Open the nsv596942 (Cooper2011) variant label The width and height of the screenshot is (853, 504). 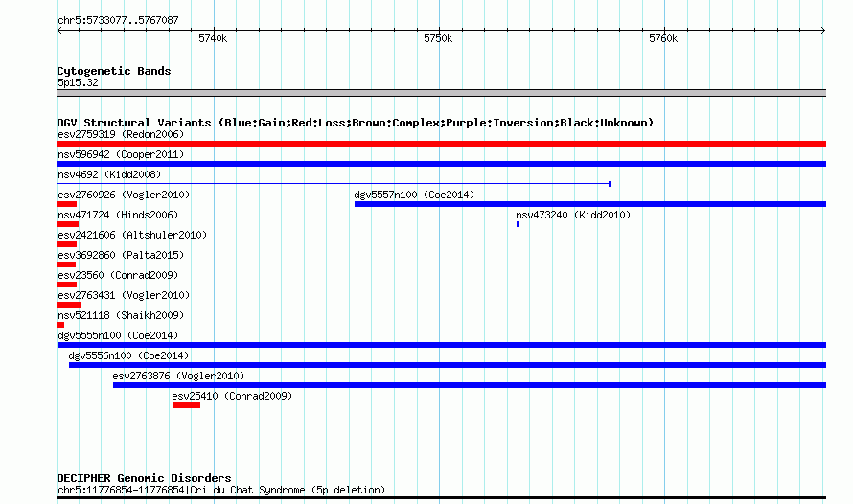121,154
